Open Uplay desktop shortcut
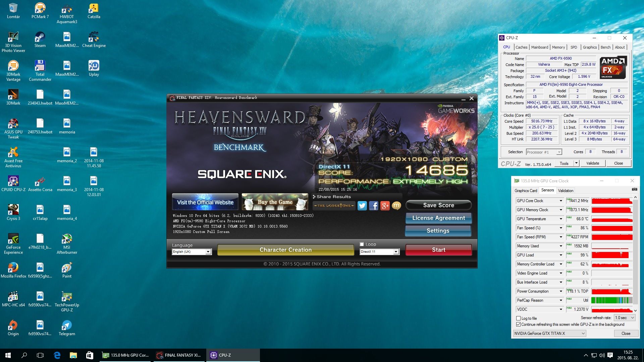 94,68
